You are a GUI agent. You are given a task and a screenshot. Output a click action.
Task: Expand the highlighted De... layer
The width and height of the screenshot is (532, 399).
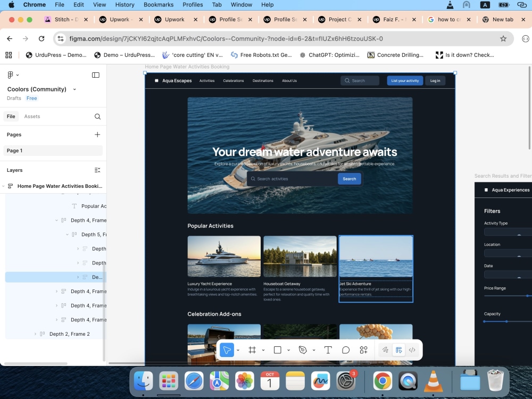[x=78, y=277]
